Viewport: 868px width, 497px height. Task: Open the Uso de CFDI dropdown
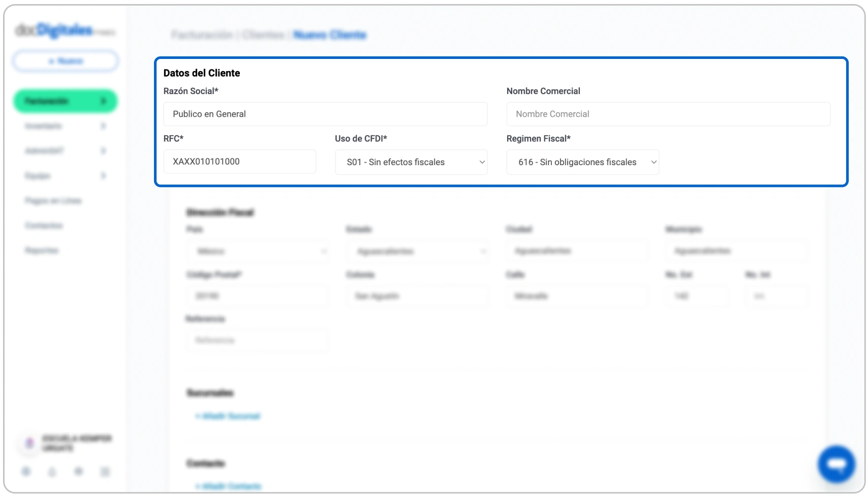[x=411, y=162]
